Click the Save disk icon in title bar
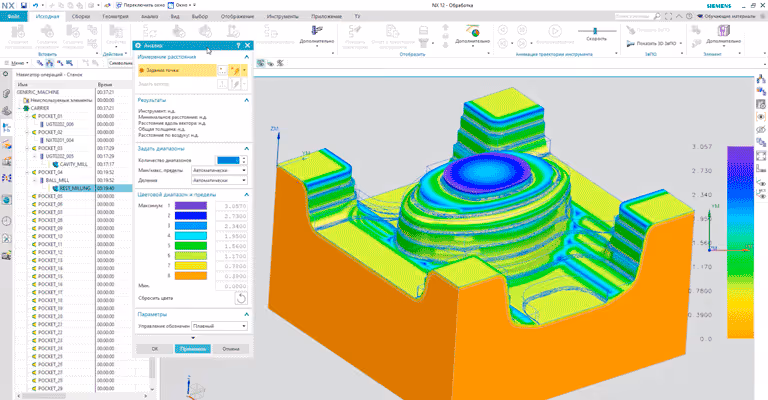 coord(24,5)
